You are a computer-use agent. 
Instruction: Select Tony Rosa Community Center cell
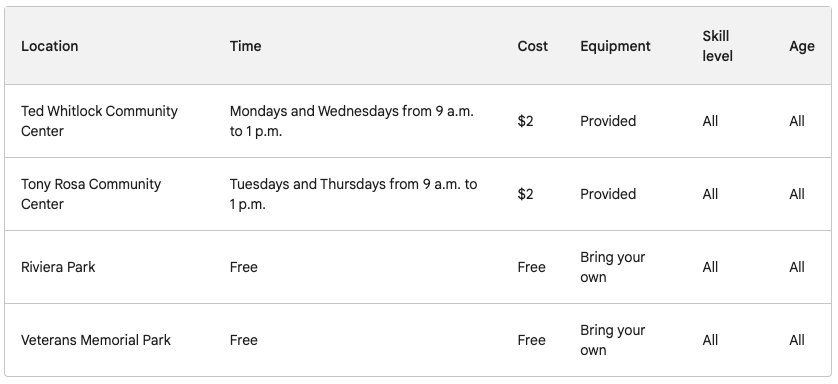point(91,194)
